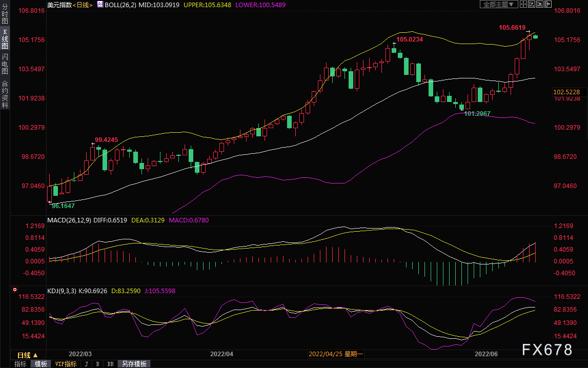
Task: Toggle the J template button
Action: click(87, 364)
